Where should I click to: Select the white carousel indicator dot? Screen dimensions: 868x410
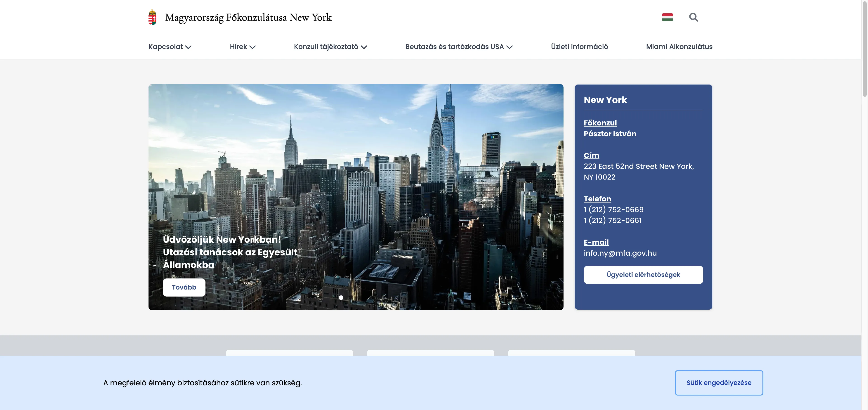pyautogui.click(x=341, y=298)
